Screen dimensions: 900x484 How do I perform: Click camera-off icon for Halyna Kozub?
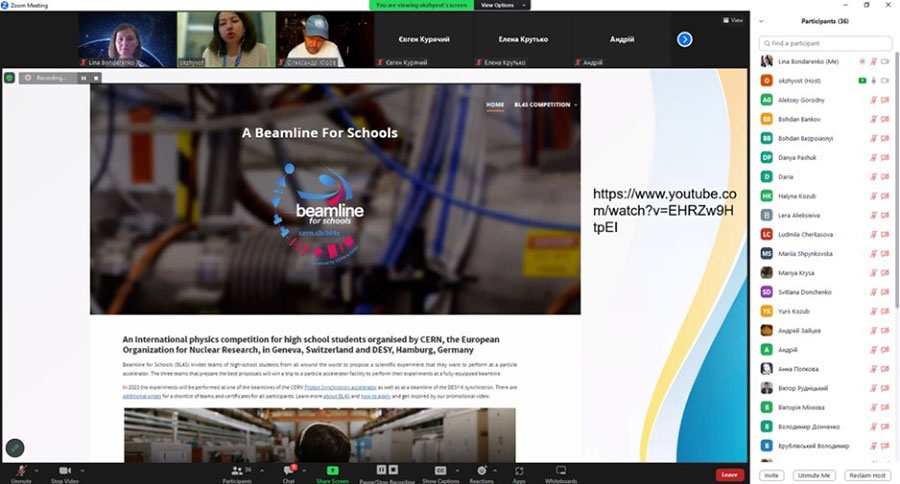[x=885, y=196]
